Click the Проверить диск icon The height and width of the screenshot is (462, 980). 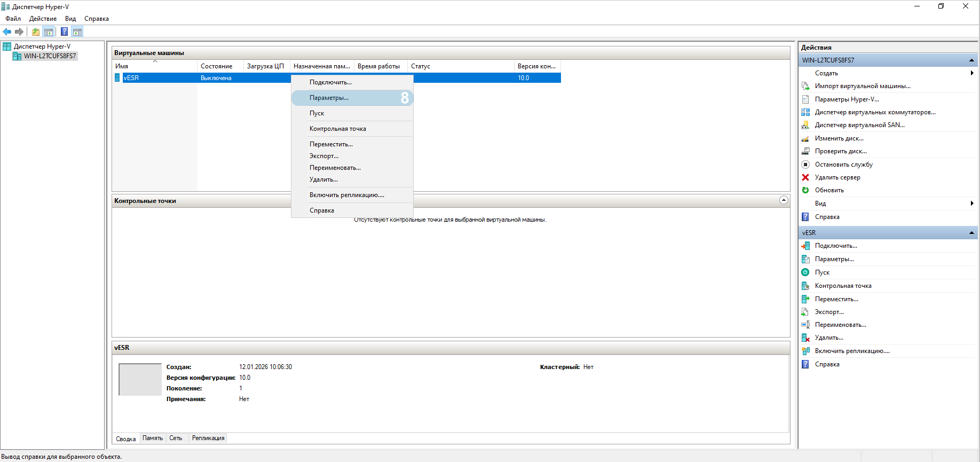(805, 151)
